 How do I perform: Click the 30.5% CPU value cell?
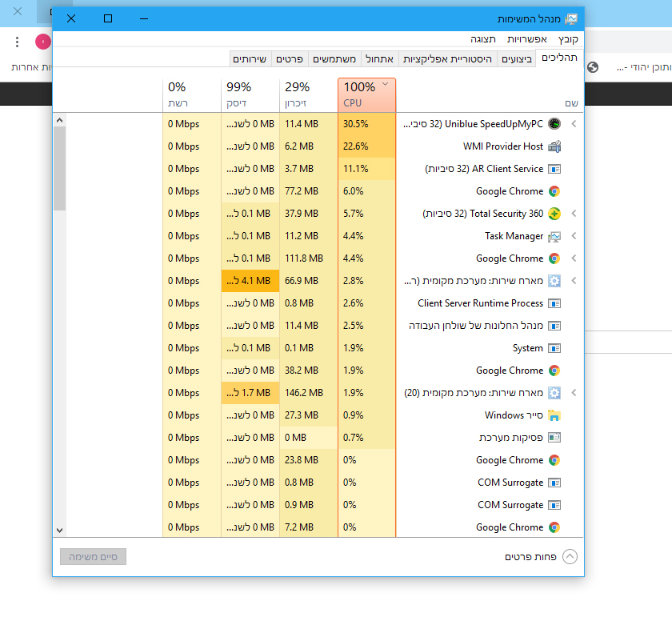click(x=367, y=124)
